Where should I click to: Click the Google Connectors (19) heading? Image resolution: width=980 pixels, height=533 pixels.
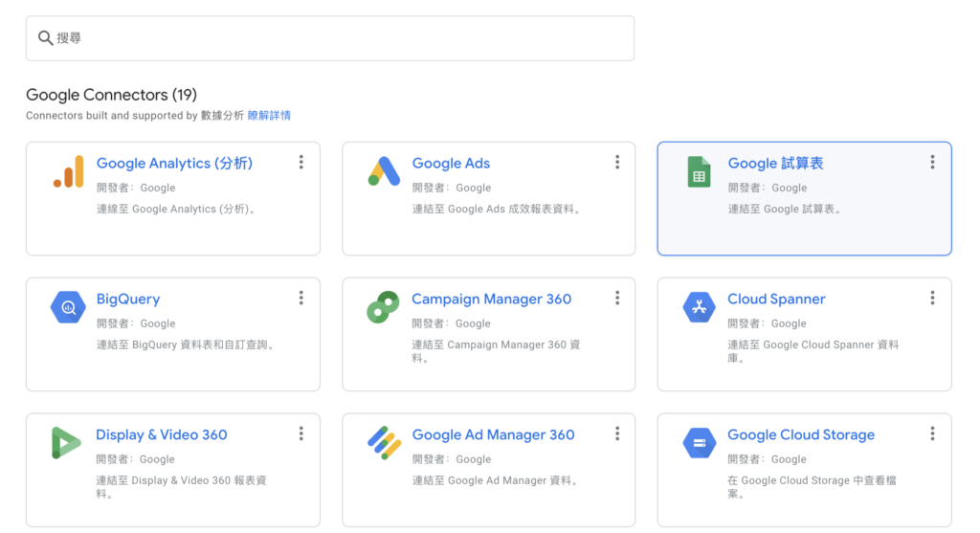click(x=111, y=95)
